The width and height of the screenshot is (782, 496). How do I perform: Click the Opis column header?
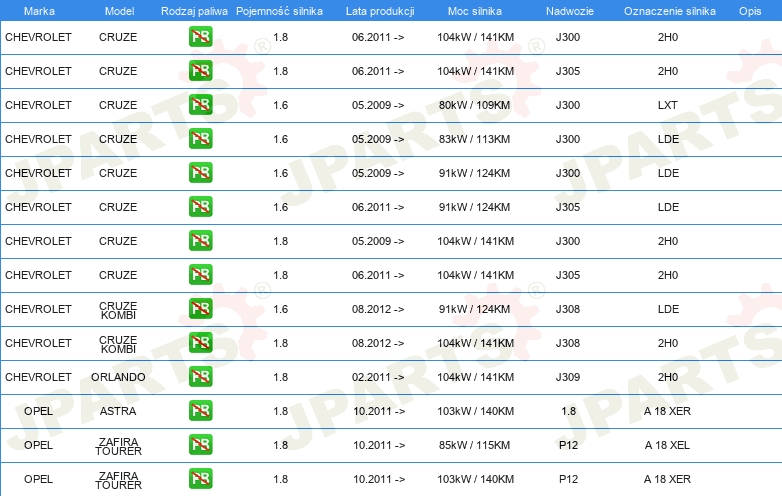click(x=749, y=10)
